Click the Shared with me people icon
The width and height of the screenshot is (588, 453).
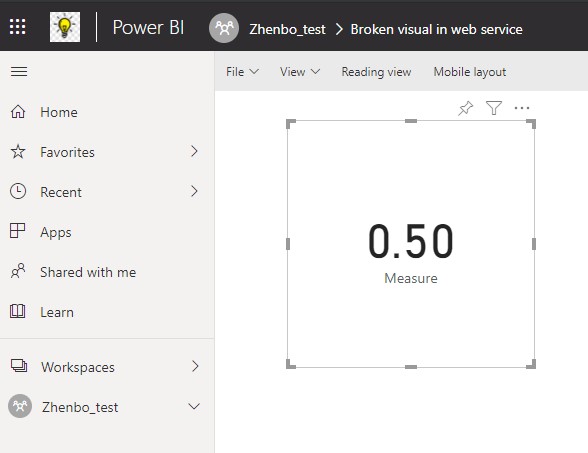[x=18, y=271]
